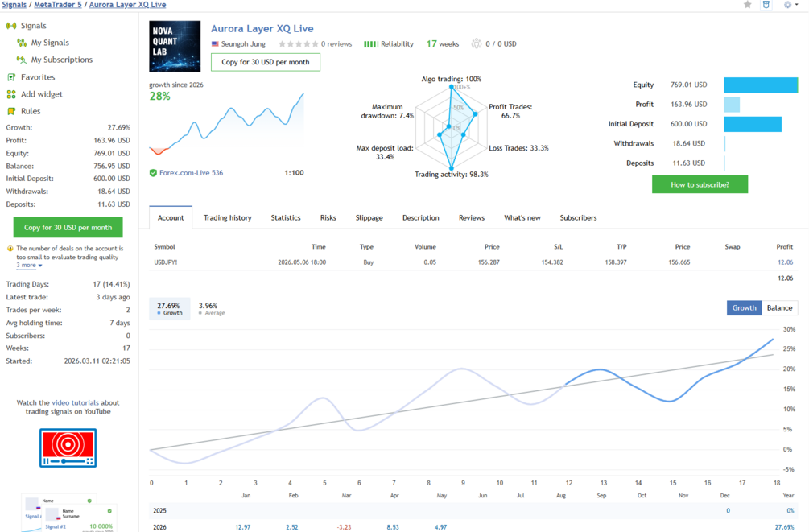Image resolution: width=809 pixels, height=532 pixels.
Task: Open the Statistics tab
Action: tap(286, 218)
